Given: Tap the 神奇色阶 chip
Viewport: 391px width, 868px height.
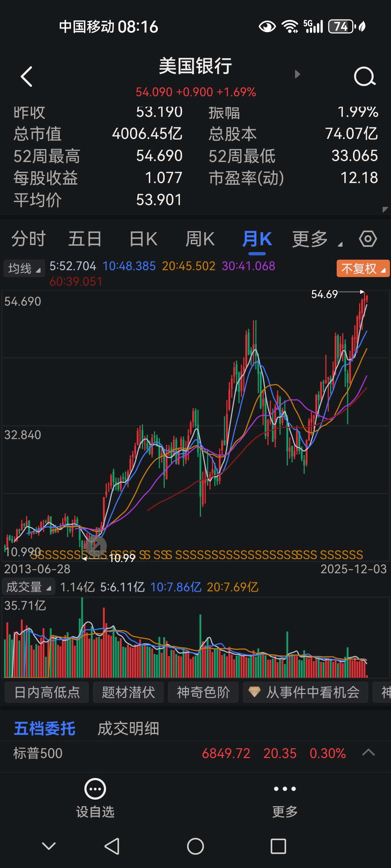Looking at the screenshot, I should click(x=203, y=692).
